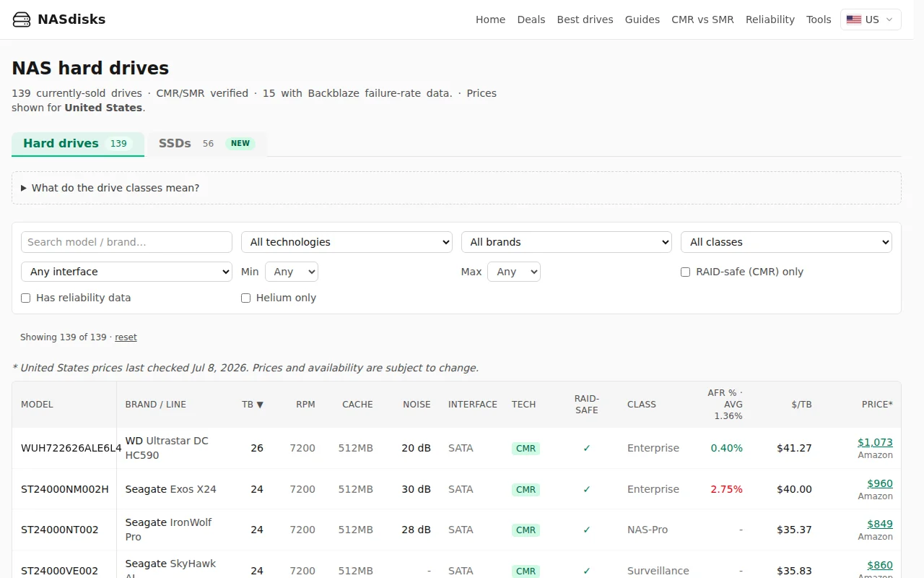This screenshot has width=924, height=578.
Task: Check the Has reliability data box
Action: pos(26,298)
